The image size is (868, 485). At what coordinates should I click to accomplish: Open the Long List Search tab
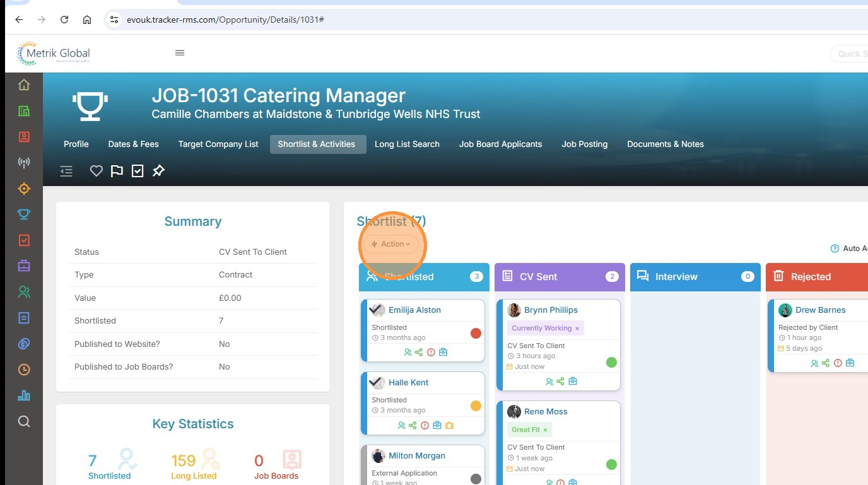point(407,144)
